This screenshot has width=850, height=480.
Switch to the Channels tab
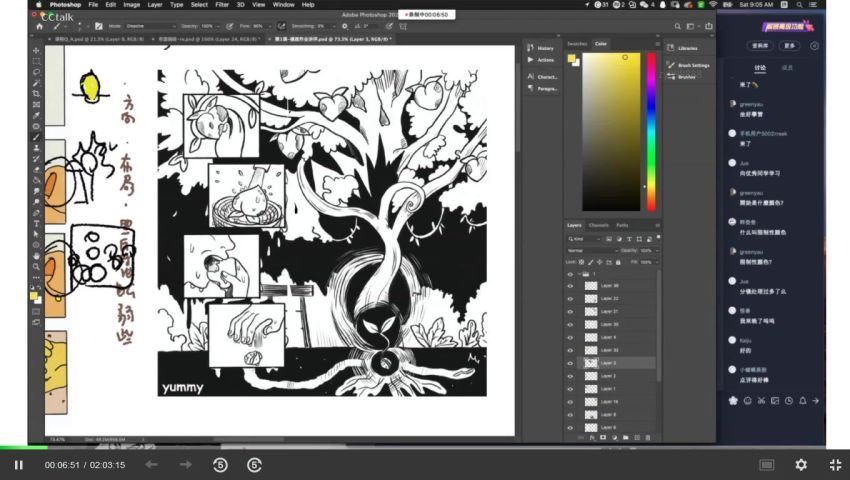click(598, 225)
